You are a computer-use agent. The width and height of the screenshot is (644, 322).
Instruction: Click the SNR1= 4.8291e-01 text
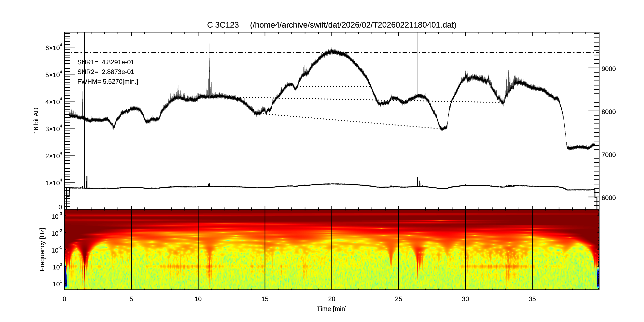(105, 62)
